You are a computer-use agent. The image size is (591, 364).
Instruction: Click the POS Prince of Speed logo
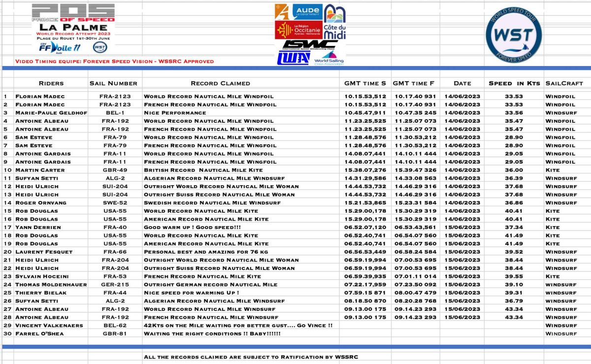73,13
